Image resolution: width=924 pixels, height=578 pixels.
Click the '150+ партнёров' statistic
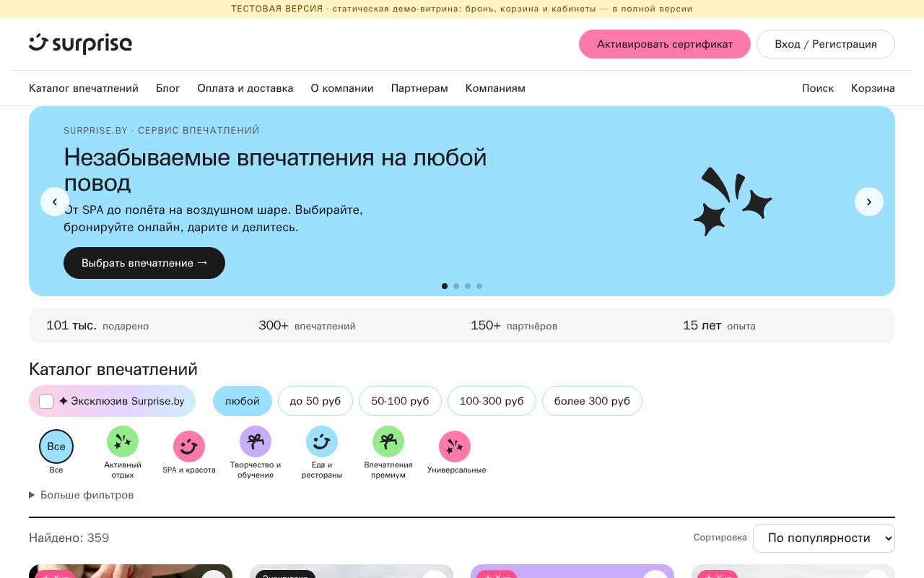tap(514, 326)
